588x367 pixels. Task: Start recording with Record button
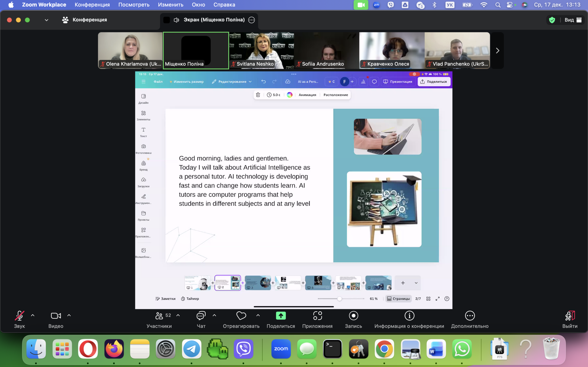click(353, 316)
